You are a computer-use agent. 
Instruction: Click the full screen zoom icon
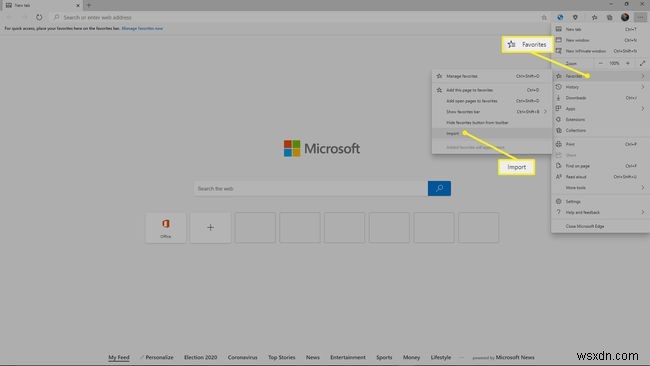[x=642, y=63]
